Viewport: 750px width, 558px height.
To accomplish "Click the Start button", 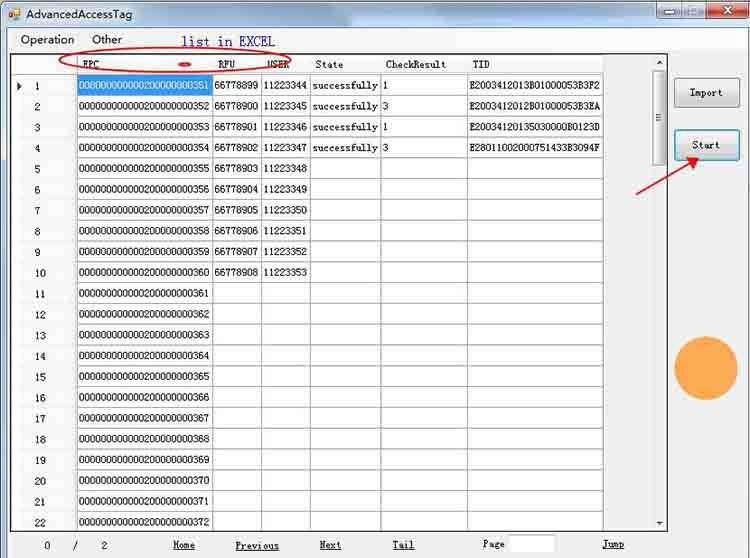I will 706,145.
